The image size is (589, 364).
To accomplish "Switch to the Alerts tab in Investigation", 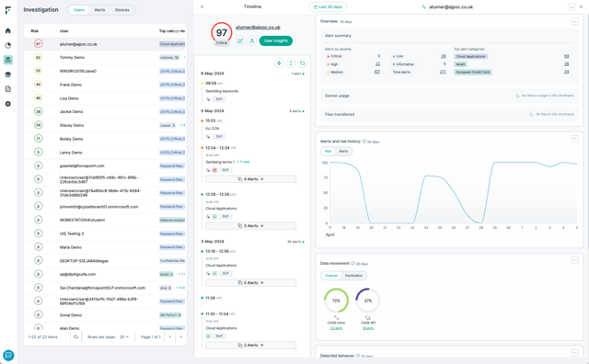I will (x=99, y=10).
